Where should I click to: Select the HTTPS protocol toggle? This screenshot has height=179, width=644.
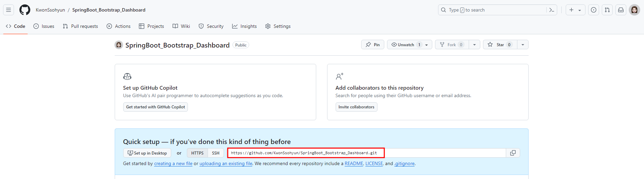[x=197, y=153]
